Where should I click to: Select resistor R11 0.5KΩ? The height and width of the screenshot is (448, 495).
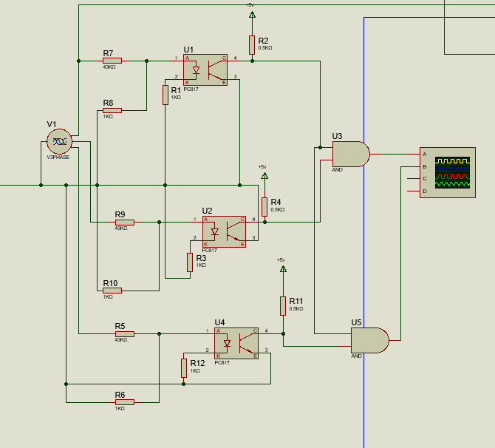pos(283,306)
